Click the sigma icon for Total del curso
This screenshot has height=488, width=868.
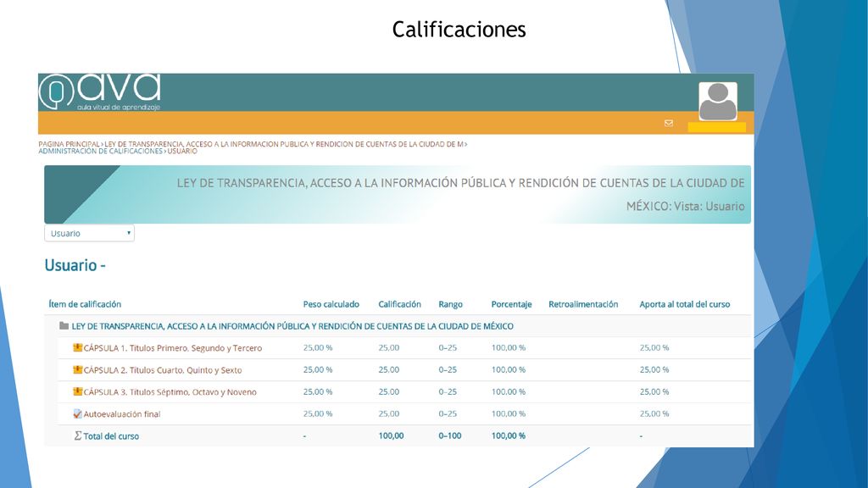(77, 436)
